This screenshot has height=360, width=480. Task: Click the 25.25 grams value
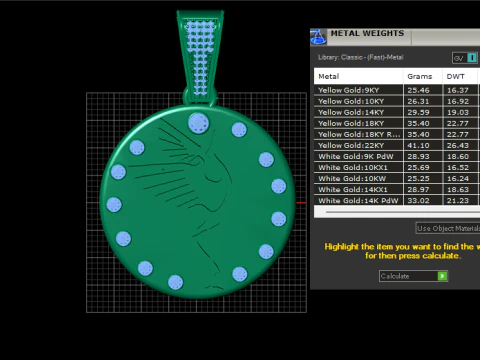pyautogui.click(x=418, y=178)
